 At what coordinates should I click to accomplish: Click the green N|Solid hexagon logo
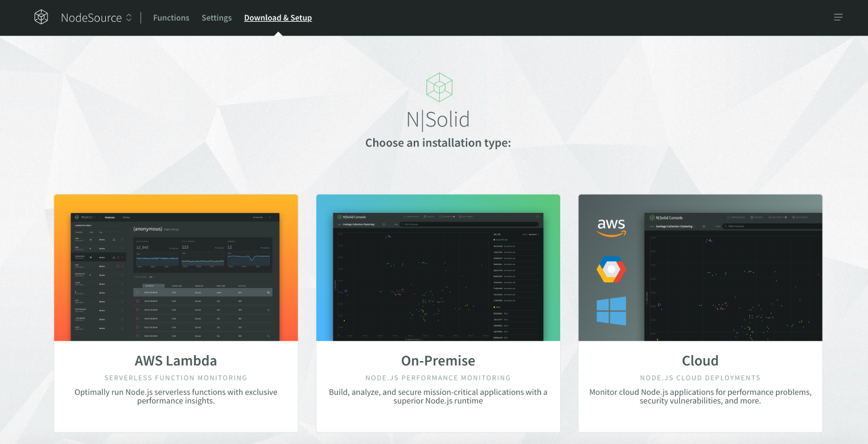439,87
